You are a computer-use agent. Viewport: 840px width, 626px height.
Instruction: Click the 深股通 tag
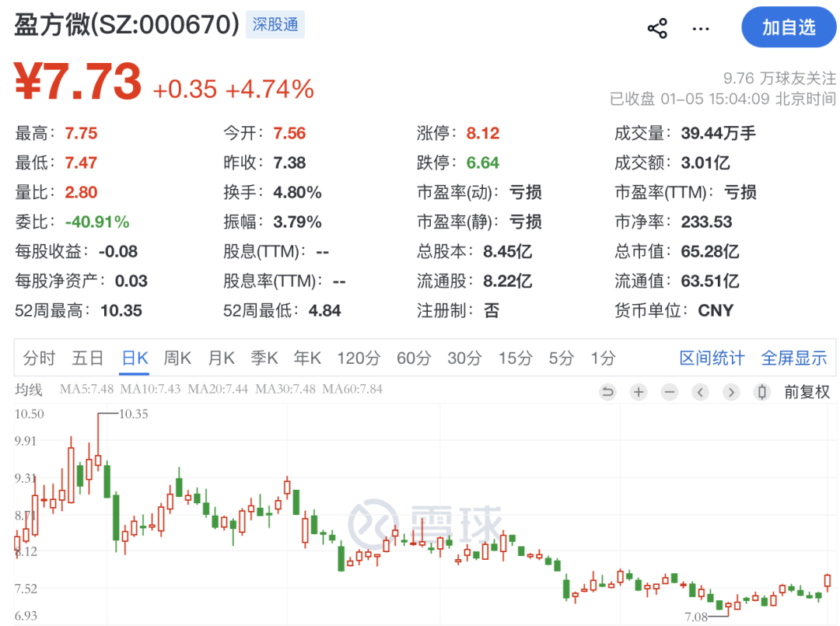click(275, 25)
